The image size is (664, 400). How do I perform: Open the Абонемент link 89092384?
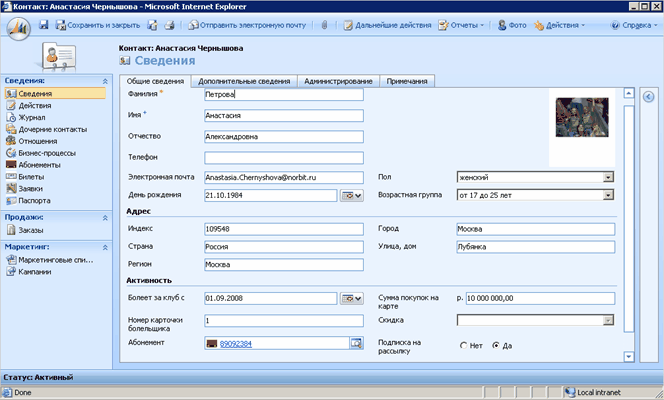tap(236, 344)
